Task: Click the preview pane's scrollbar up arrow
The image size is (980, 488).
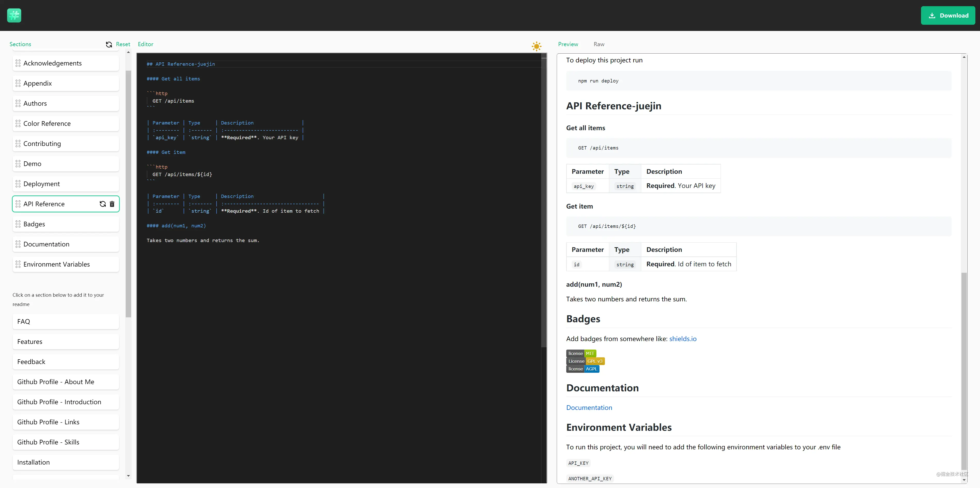Action: pyautogui.click(x=964, y=57)
